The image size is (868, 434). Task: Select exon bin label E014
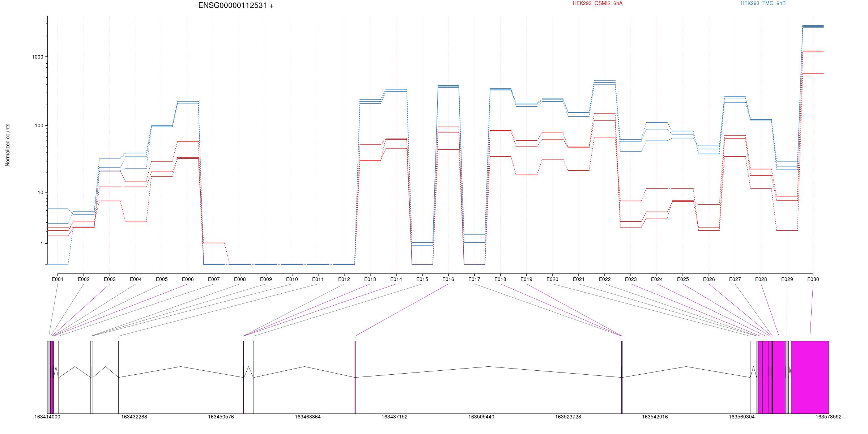pos(396,279)
